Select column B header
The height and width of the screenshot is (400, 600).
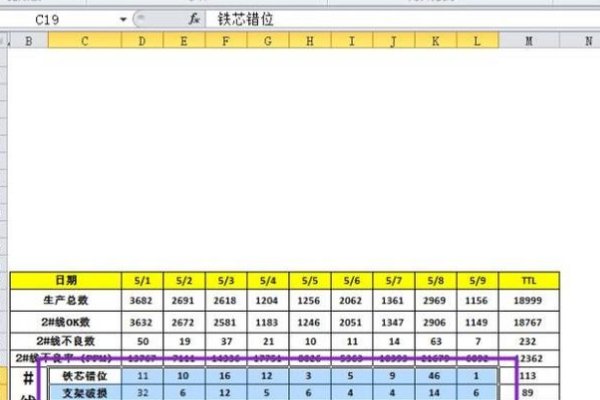[x=28, y=41]
